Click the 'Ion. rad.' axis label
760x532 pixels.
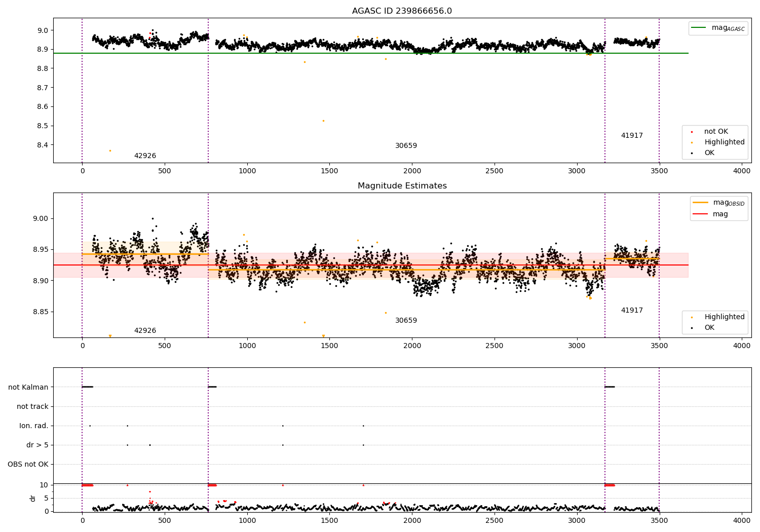click(34, 426)
